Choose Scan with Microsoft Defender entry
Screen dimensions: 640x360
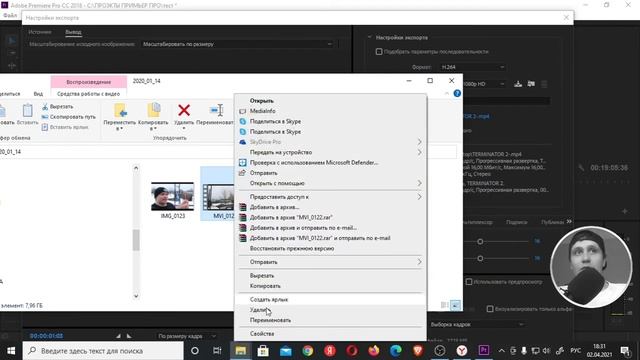(x=331, y=162)
